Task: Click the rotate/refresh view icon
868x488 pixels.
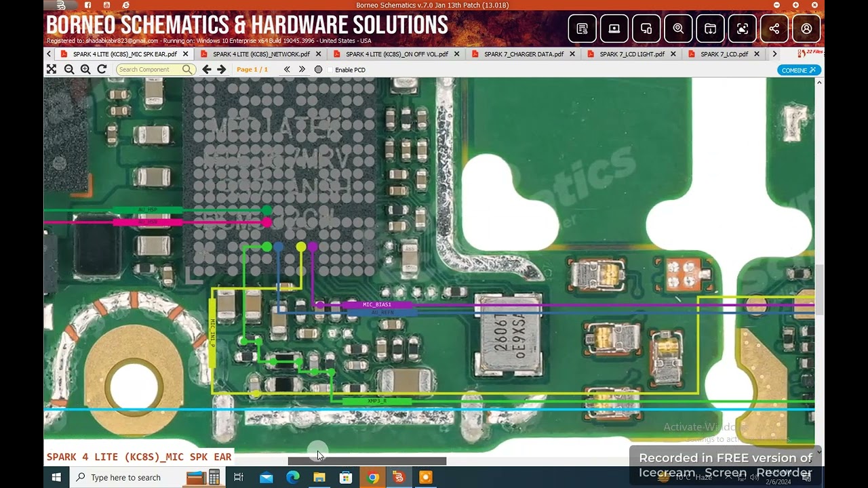Action: click(102, 69)
